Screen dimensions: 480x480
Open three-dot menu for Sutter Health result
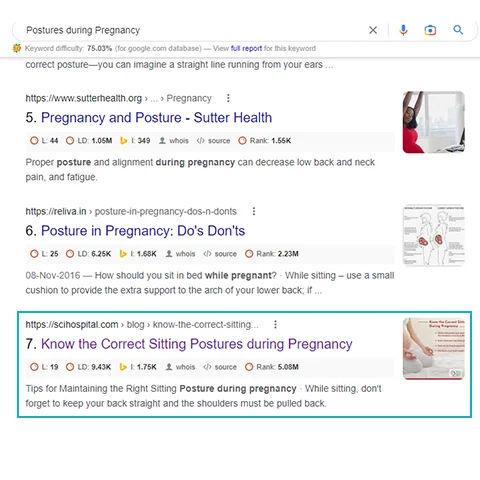[228, 98]
